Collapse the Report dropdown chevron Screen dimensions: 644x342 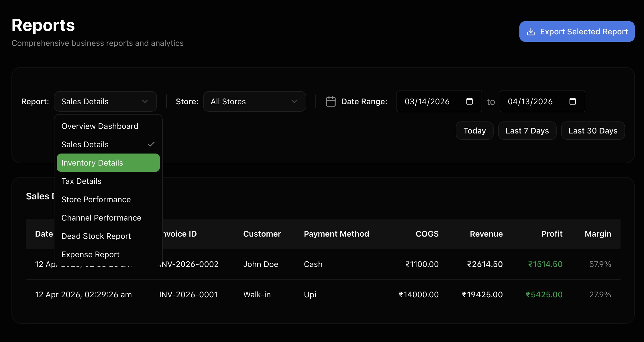click(145, 101)
